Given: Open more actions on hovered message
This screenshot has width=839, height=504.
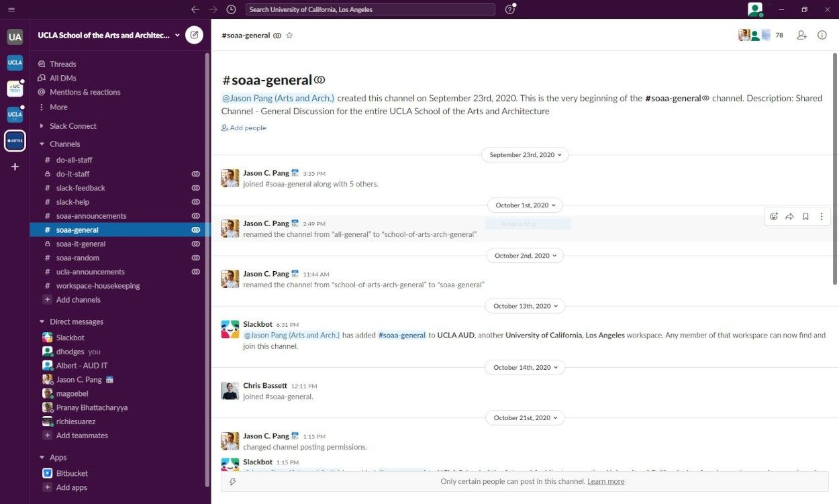Looking at the screenshot, I should click(x=822, y=216).
